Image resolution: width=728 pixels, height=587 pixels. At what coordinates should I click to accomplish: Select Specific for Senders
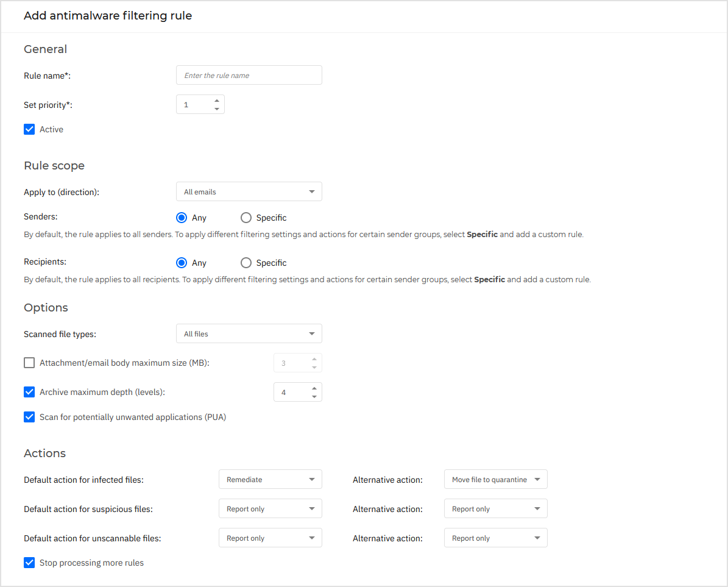[246, 217]
